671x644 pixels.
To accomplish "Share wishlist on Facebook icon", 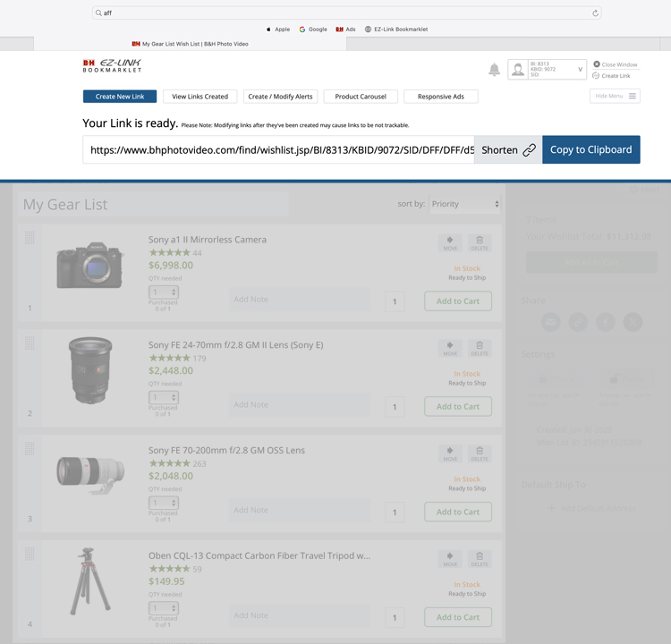I will [606, 322].
